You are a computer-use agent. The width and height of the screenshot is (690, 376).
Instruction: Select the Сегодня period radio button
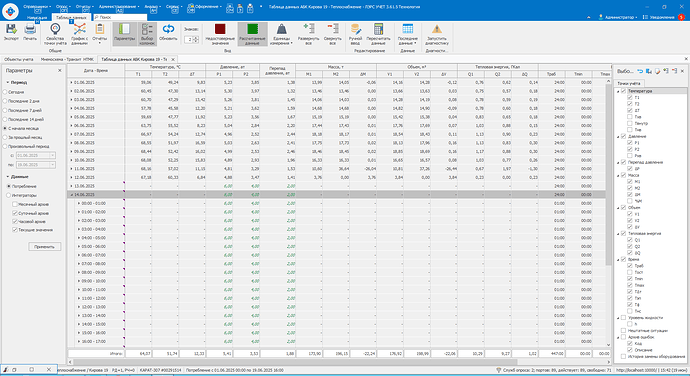tap(5, 92)
